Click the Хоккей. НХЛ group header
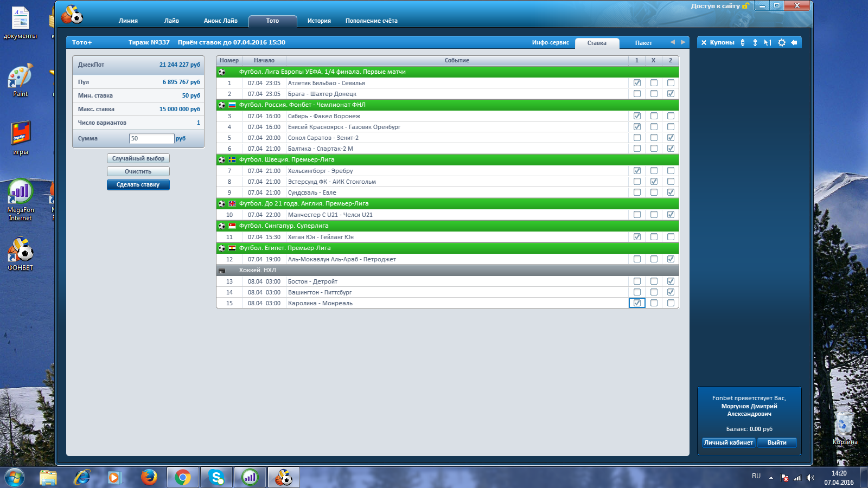This screenshot has height=488, width=868. pyautogui.click(x=448, y=270)
